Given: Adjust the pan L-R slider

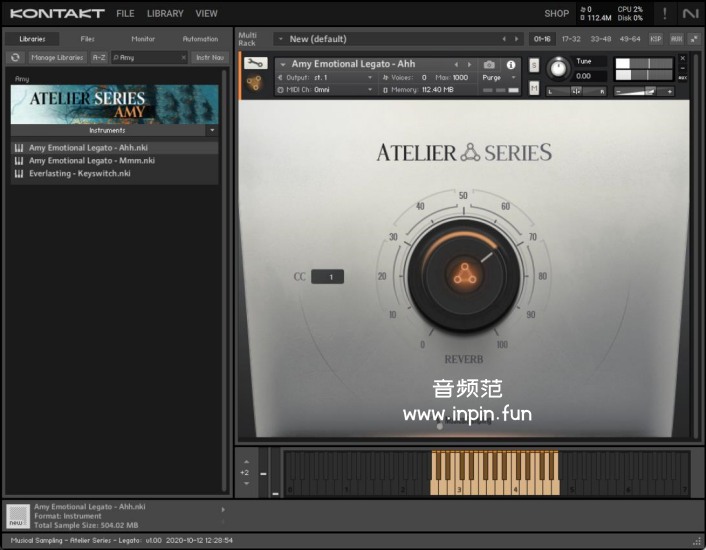Looking at the screenshot, I should point(576,91).
